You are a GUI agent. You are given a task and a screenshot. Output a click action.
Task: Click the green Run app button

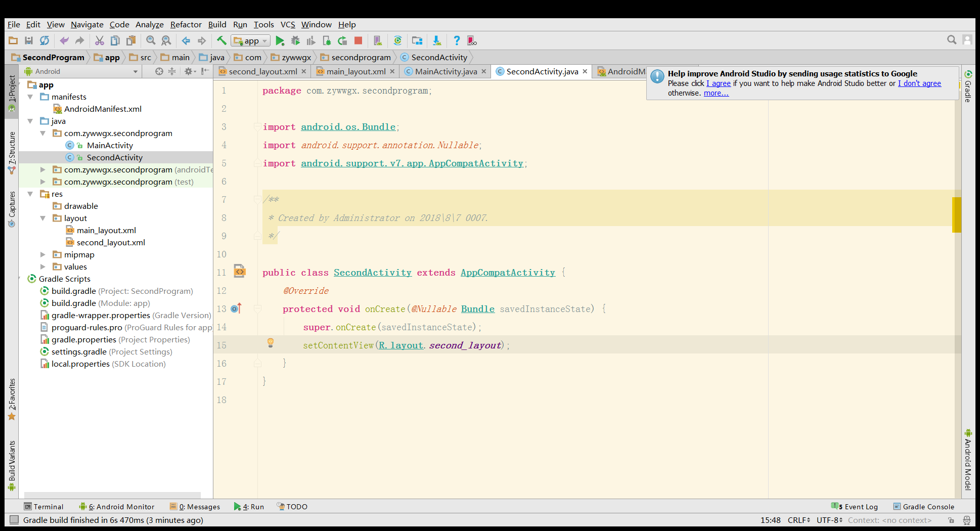[280, 41]
